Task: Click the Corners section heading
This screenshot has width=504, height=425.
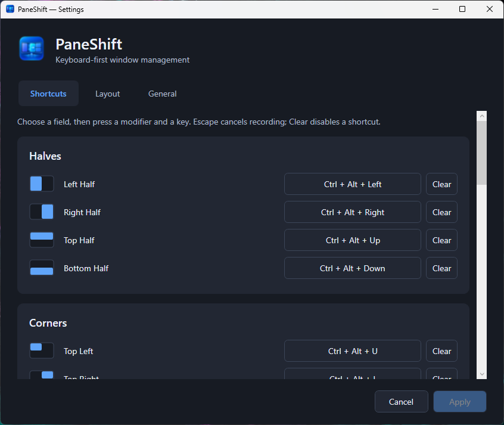Action: [x=48, y=323]
